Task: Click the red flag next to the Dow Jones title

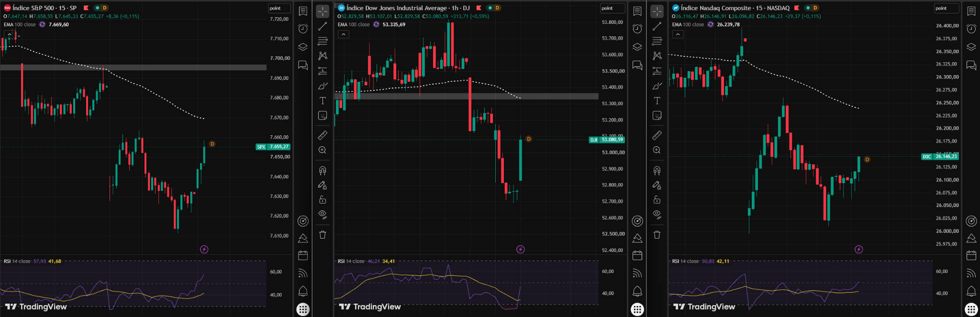Action: tap(479, 8)
